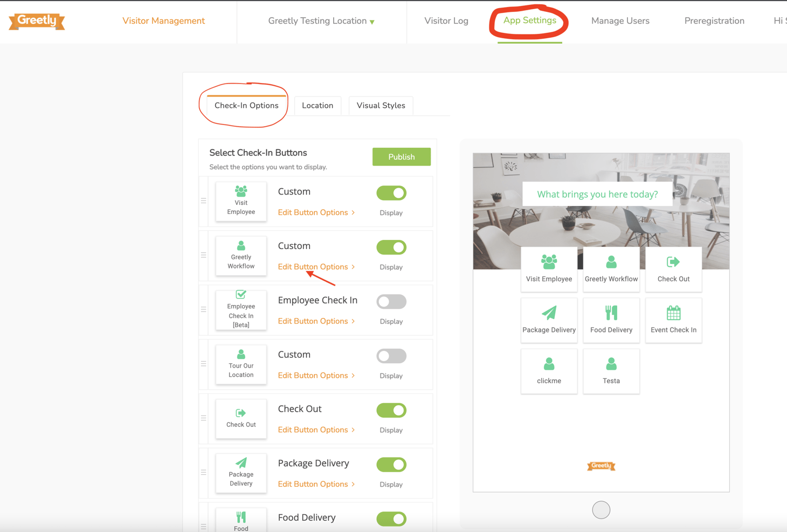The image size is (787, 532).
Task: Open the Visitor Log page
Action: click(x=446, y=21)
